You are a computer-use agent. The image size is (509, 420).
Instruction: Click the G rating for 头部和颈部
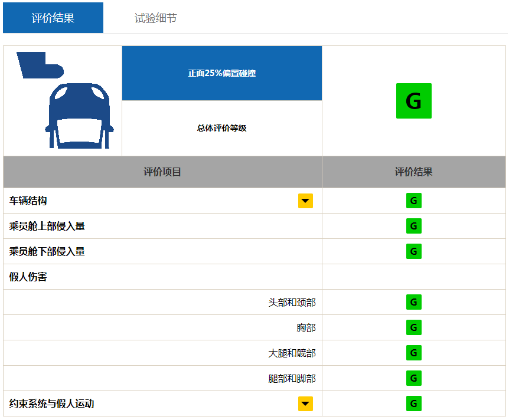[x=413, y=302]
